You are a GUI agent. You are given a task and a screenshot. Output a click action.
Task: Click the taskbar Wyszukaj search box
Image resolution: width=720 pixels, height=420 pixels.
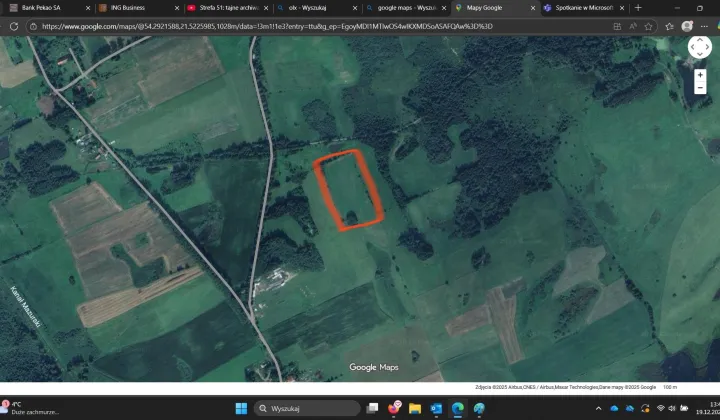pyautogui.click(x=308, y=408)
